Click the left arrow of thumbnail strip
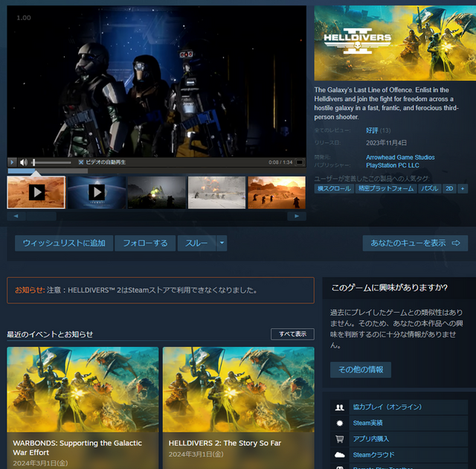This screenshot has height=469, width=476. [16, 216]
